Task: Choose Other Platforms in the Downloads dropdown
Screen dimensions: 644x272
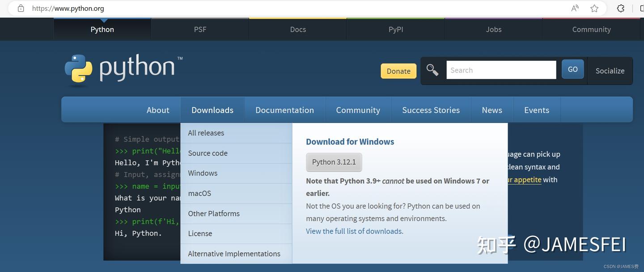Action: (214, 213)
